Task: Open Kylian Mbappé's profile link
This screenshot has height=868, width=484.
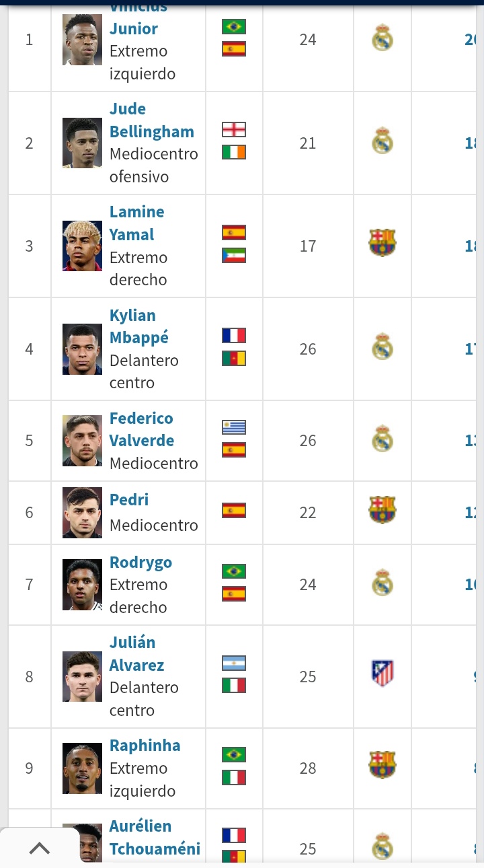Action: pyautogui.click(x=138, y=326)
